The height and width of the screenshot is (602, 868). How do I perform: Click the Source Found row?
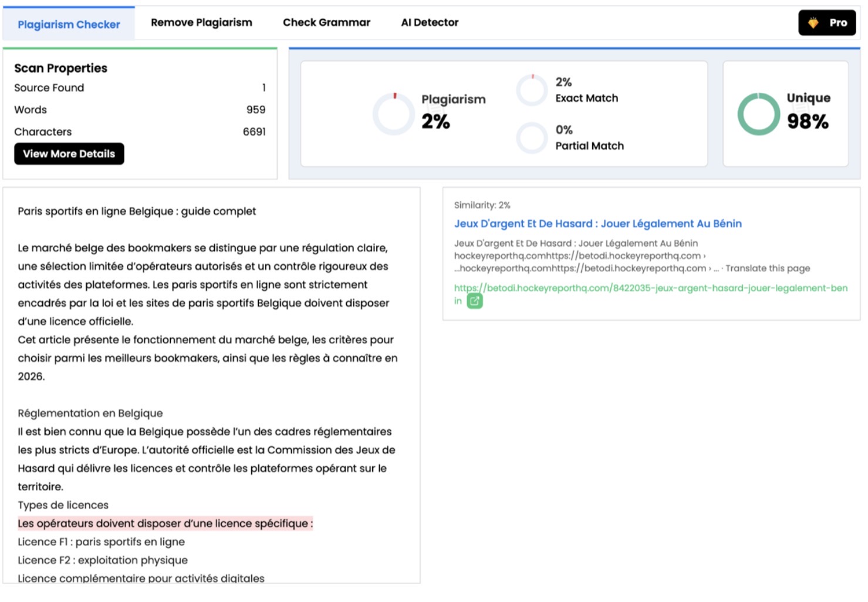[x=140, y=88]
